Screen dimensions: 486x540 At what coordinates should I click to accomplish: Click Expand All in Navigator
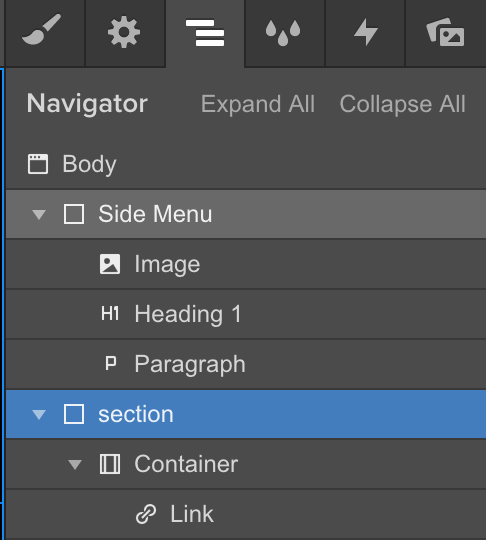(x=258, y=104)
